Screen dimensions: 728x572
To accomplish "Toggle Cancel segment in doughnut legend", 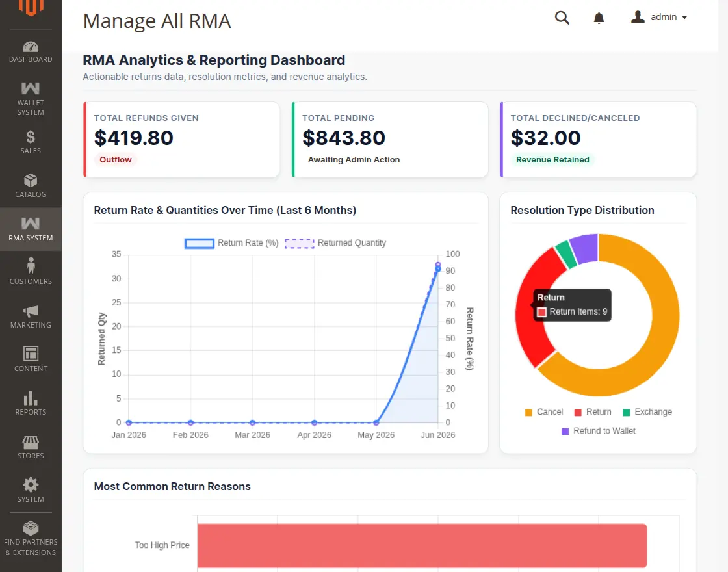I will 543,412.
